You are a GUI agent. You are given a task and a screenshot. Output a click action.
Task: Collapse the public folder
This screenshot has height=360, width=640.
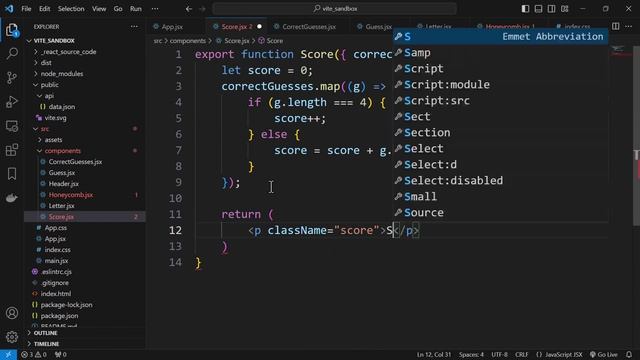[x=49, y=85]
